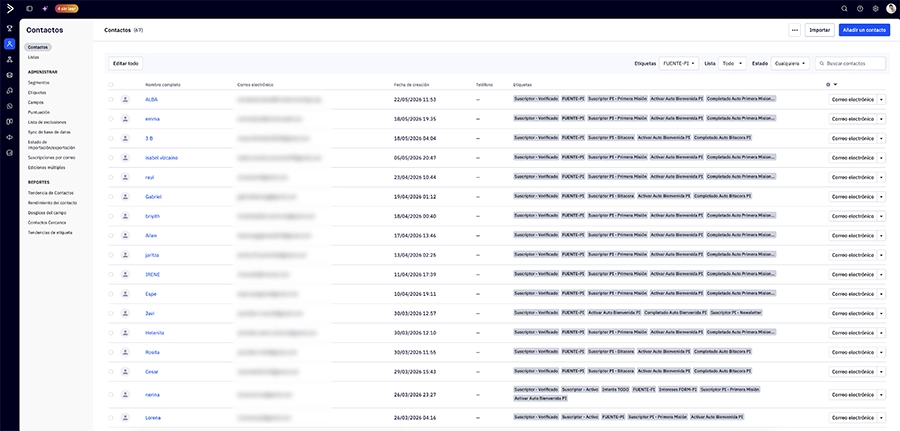Screen dimensions: 900x431
Task: Open settings gear in the top bar
Action: (875, 9)
